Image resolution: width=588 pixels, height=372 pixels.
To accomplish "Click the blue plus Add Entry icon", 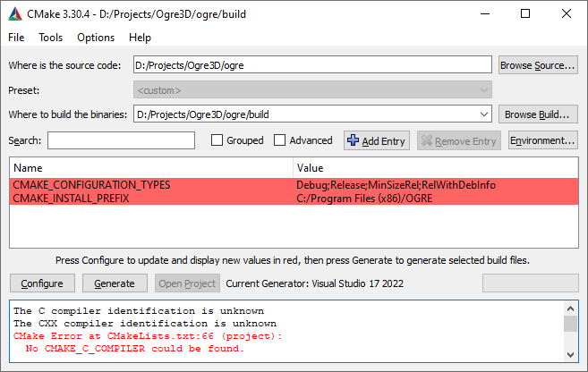I will tap(353, 140).
